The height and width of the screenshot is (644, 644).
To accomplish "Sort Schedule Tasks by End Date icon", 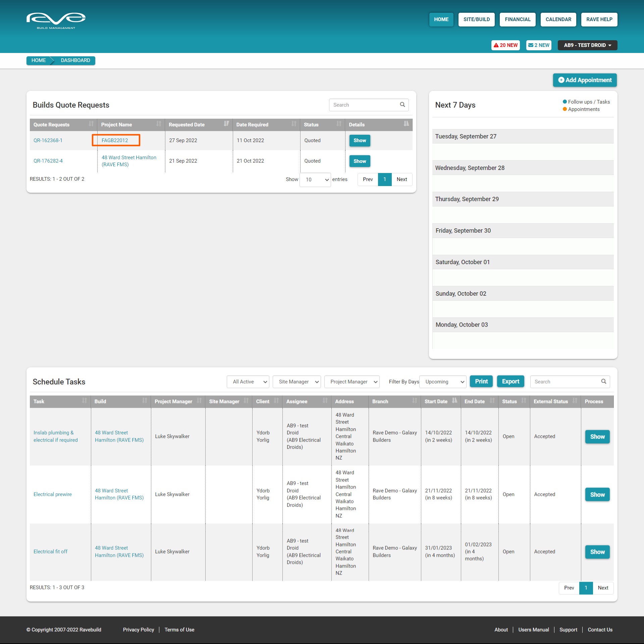I will pyautogui.click(x=492, y=401).
